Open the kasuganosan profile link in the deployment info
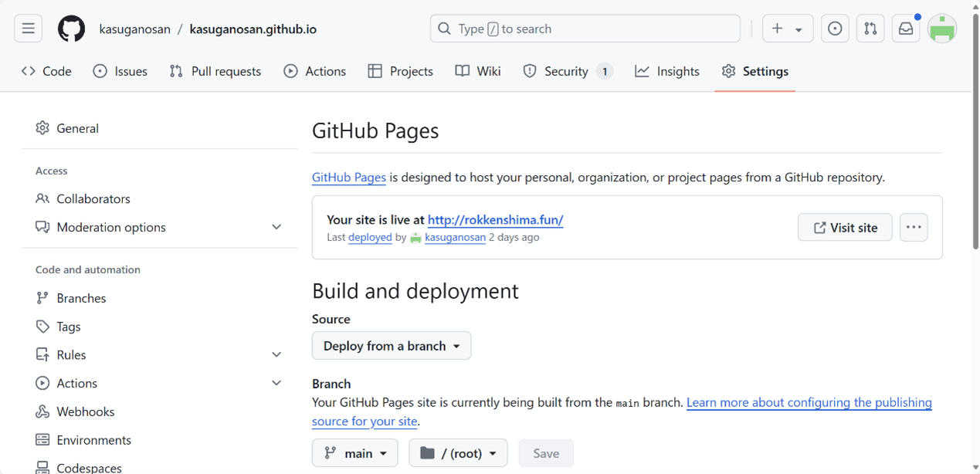Screen dimensions: 980x474 [455, 237]
